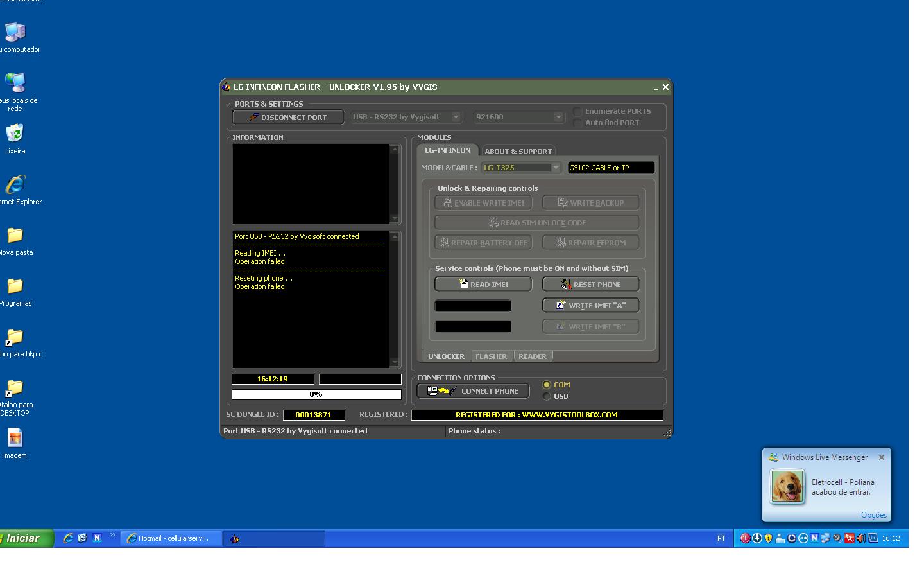Screen dimensions: 924x578
Task: Click the PT language indicator
Action: pos(721,538)
